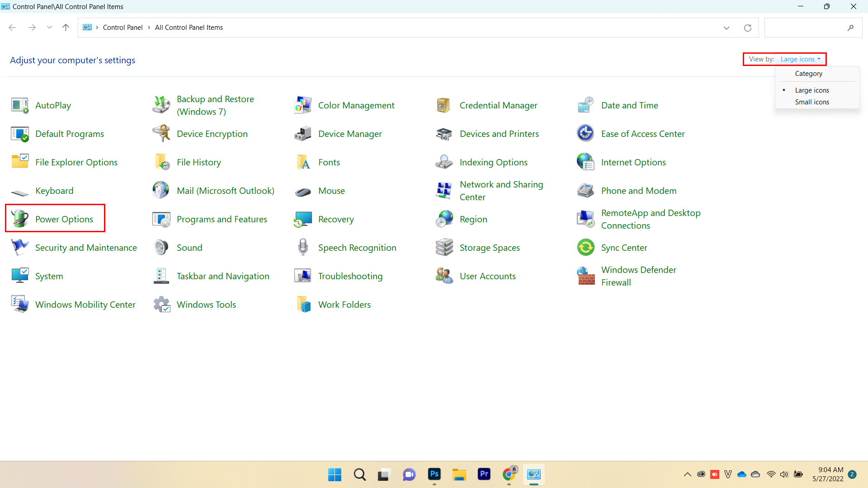This screenshot has height=488, width=868.
Task: Click the Indexing Options icon
Action: pos(444,162)
